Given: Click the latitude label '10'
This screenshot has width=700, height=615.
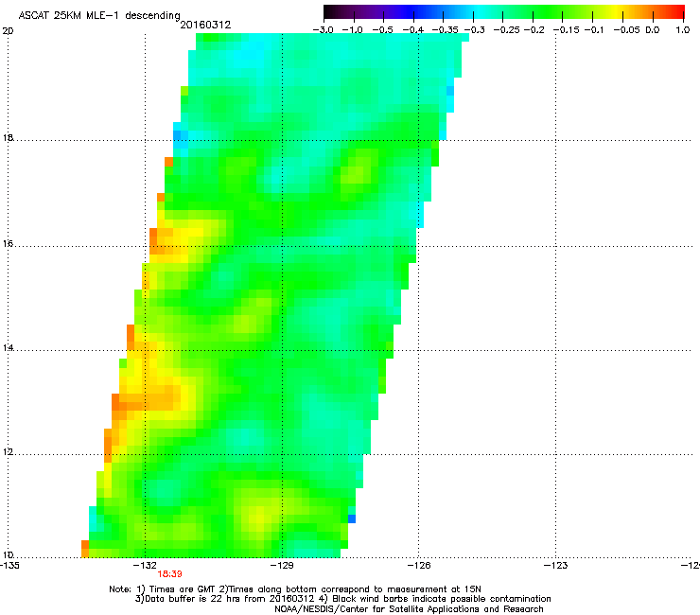Looking at the screenshot, I should [x=8, y=555].
